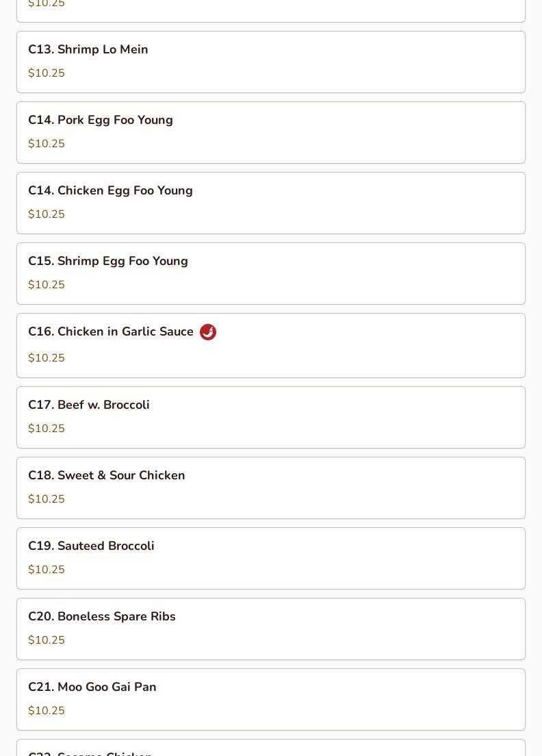This screenshot has width=542, height=756.
Task: Click the $10.25 under Moo Goo Gai Pan
Action: point(47,710)
